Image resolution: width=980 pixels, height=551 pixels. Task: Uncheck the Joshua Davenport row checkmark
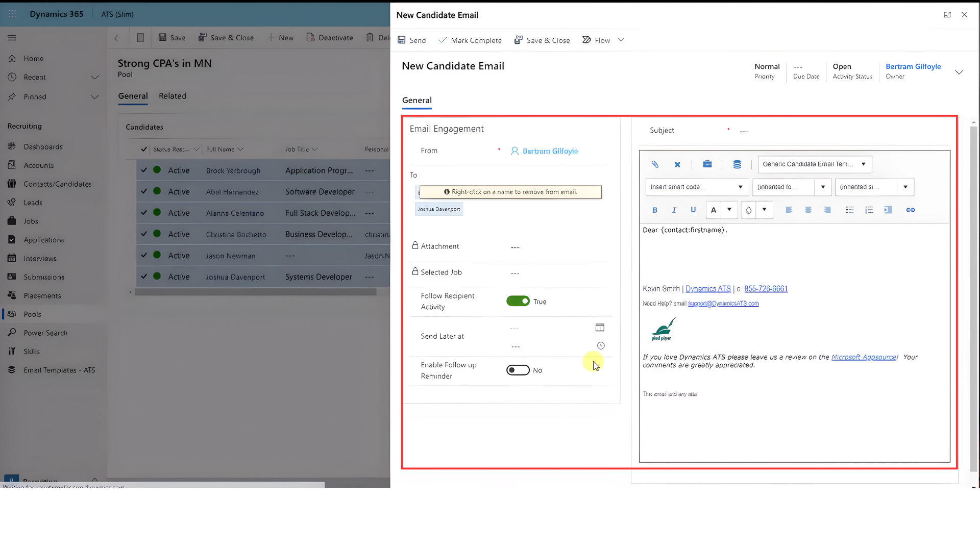click(x=144, y=277)
